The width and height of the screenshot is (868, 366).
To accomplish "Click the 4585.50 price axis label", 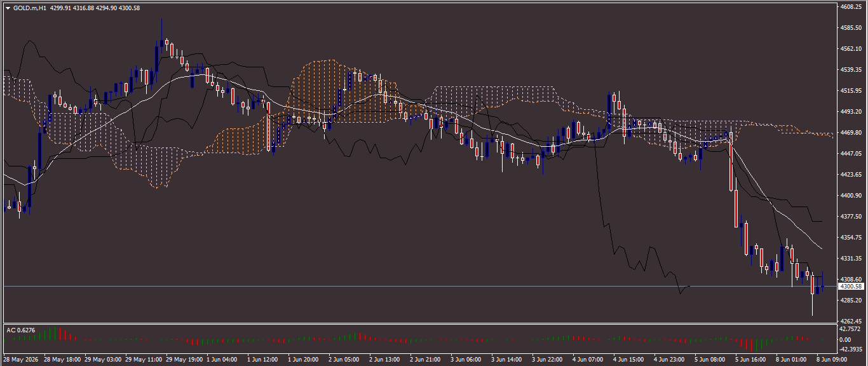I will point(850,28).
